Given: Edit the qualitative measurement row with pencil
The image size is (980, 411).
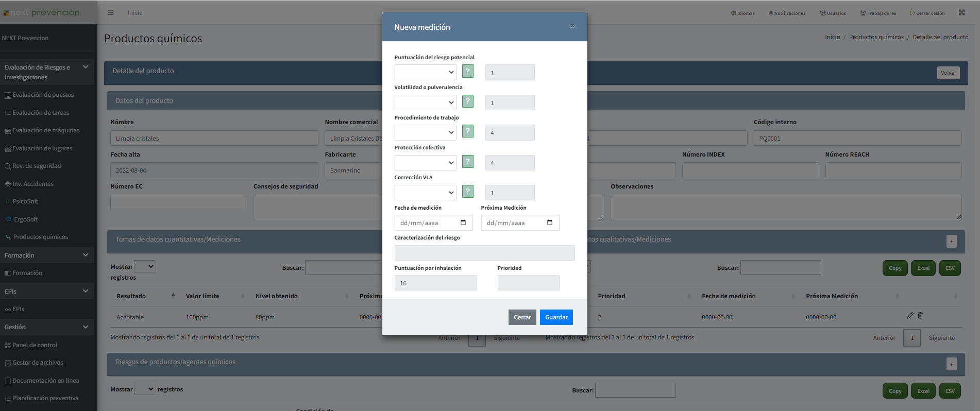Looking at the screenshot, I should pos(910,315).
